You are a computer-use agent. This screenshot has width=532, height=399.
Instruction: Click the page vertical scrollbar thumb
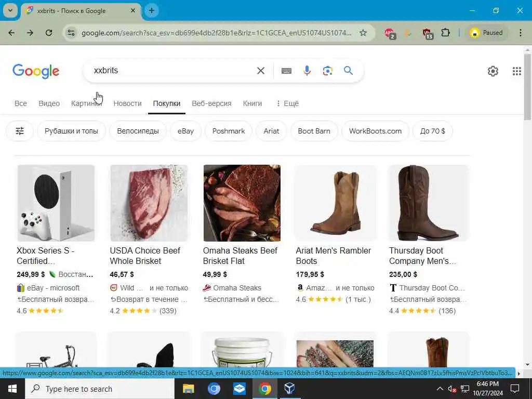coord(527,87)
